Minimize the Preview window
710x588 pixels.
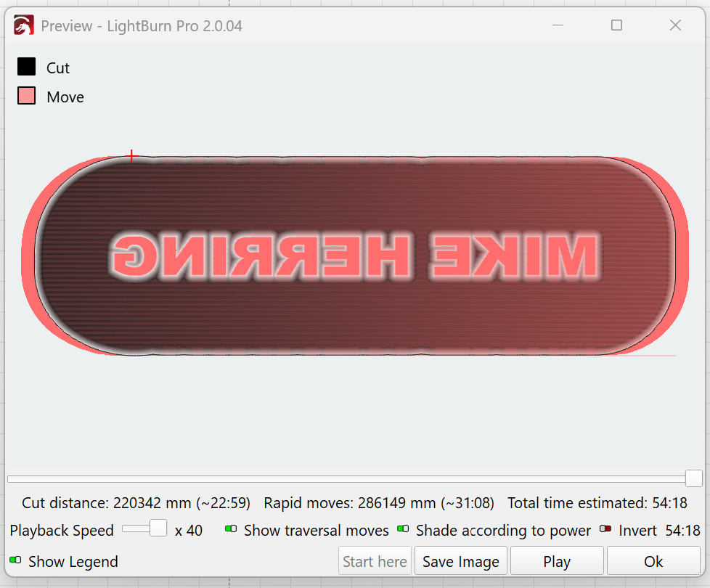(x=558, y=25)
